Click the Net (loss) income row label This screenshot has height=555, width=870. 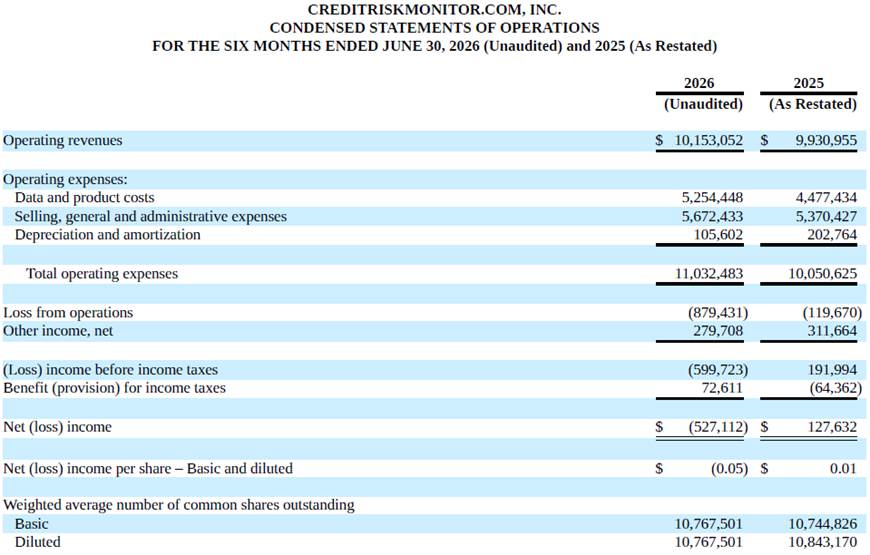pyautogui.click(x=57, y=427)
